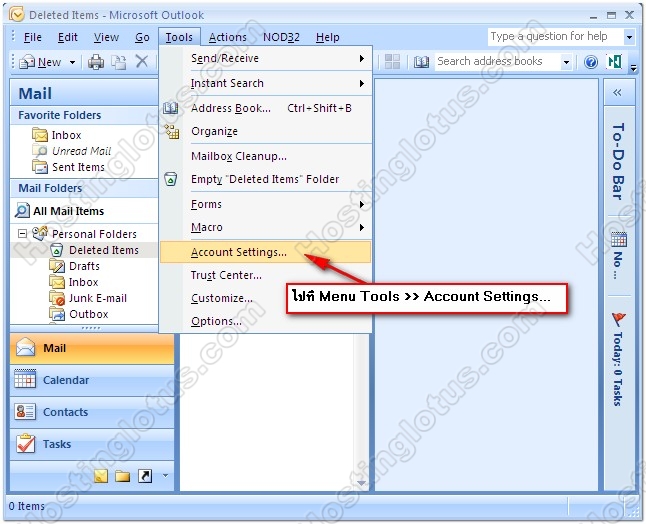Click the recycle bin icon beside Empty Deleted Items

171,179
